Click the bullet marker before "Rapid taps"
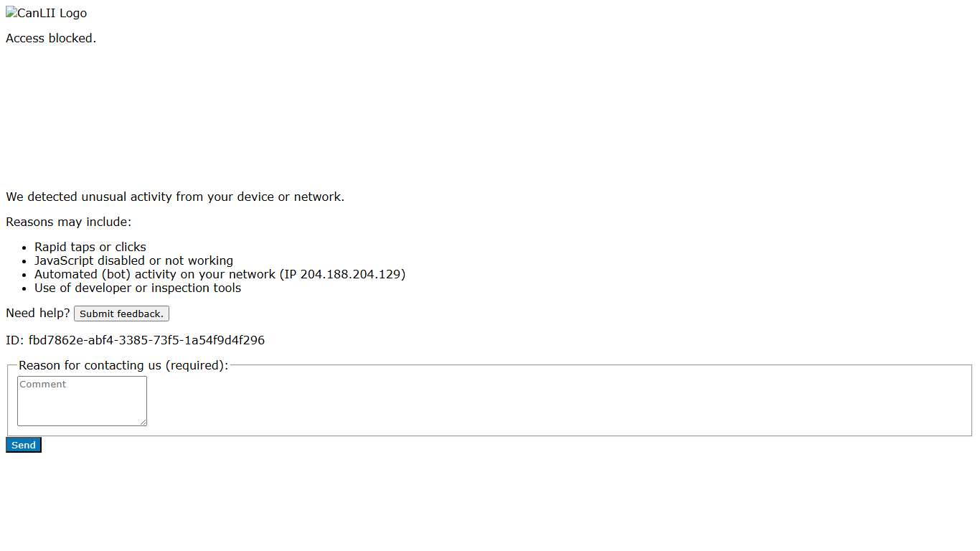 [24, 248]
